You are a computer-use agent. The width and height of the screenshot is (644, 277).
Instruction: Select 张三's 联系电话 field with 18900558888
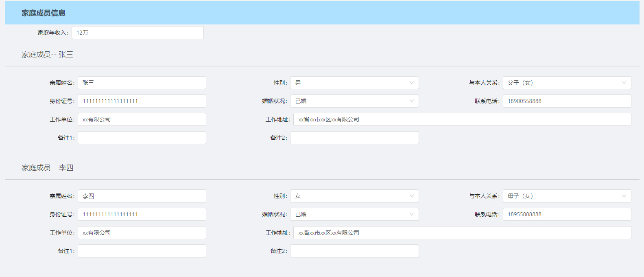coord(566,101)
